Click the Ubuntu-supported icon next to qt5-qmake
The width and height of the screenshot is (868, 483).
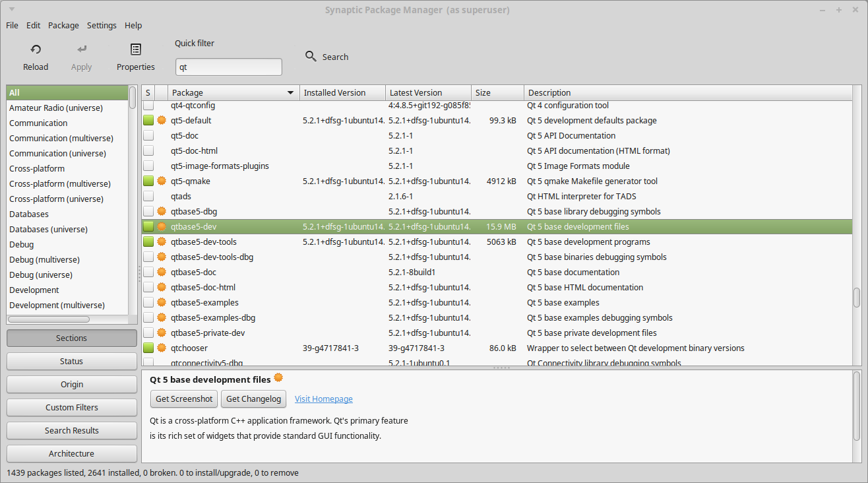162,181
